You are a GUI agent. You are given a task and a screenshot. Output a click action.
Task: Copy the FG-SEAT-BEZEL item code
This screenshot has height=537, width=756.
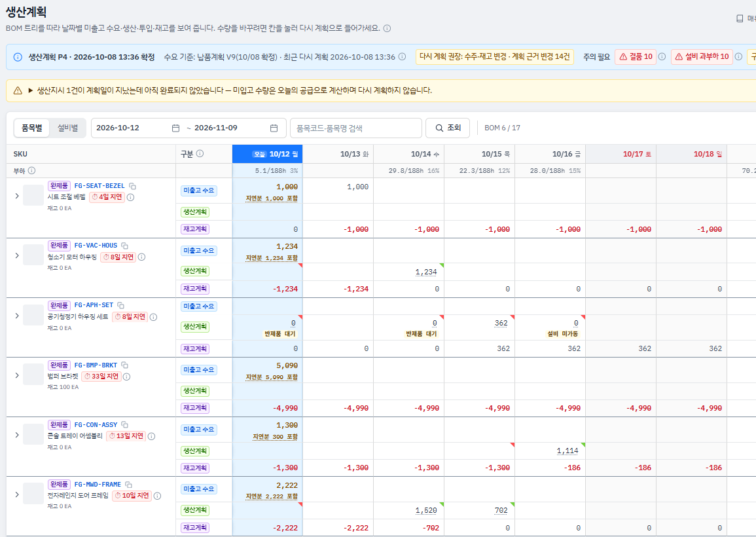[x=133, y=186]
